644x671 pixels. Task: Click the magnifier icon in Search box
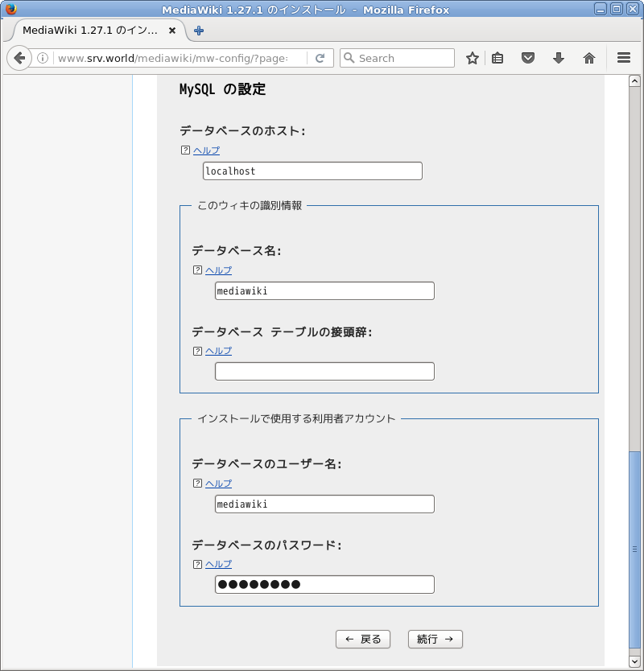click(349, 58)
